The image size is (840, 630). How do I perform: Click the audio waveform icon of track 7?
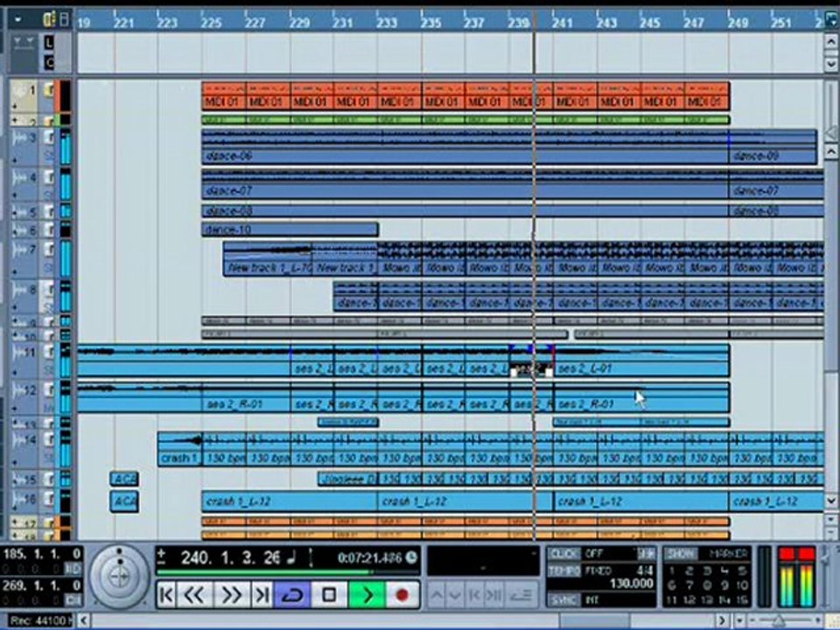click(20, 249)
